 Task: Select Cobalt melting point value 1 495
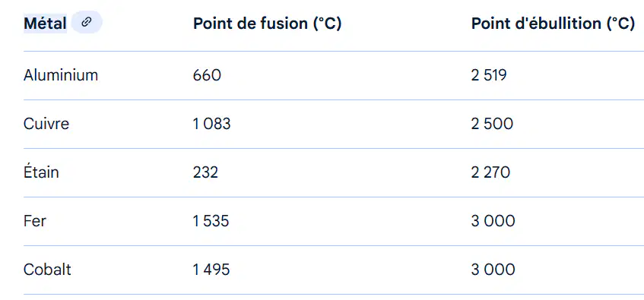tap(211, 270)
